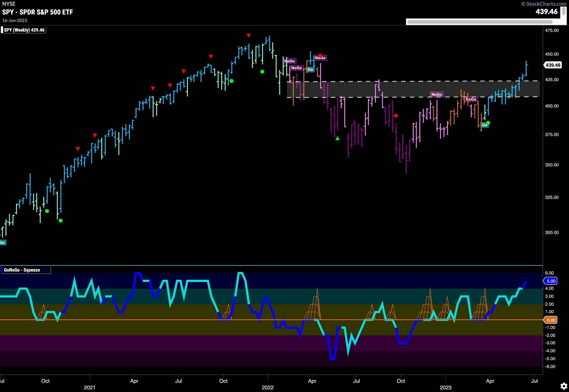The height and width of the screenshot is (392, 569).
Task: Click the -6.00 oscillator scale label
Action: pyautogui.click(x=550, y=367)
